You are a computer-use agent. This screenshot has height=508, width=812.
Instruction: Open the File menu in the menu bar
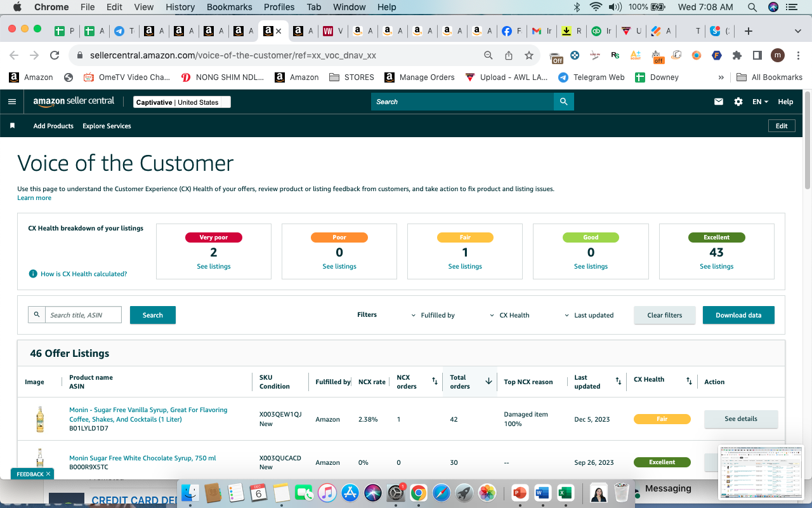[x=88, y=7]
